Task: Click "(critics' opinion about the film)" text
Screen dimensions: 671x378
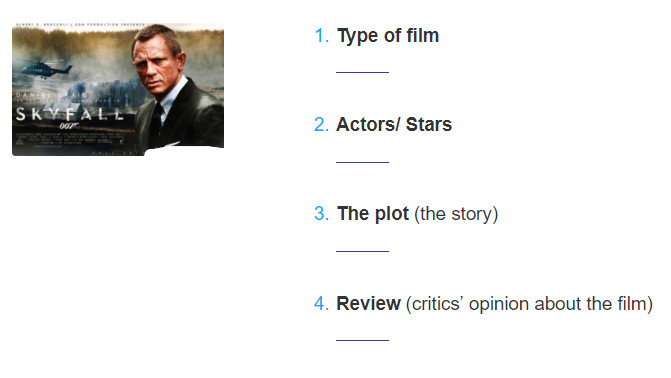Action: point(529,304)
